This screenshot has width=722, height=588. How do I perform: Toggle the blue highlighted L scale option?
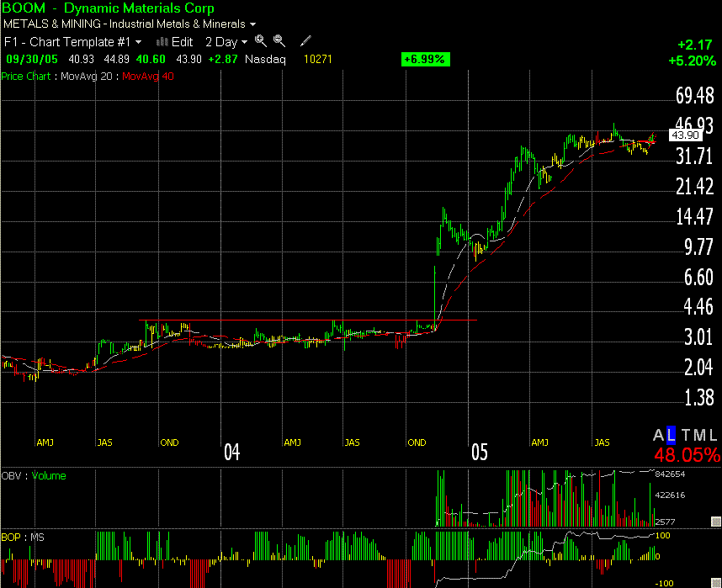[x=672, y=435]
